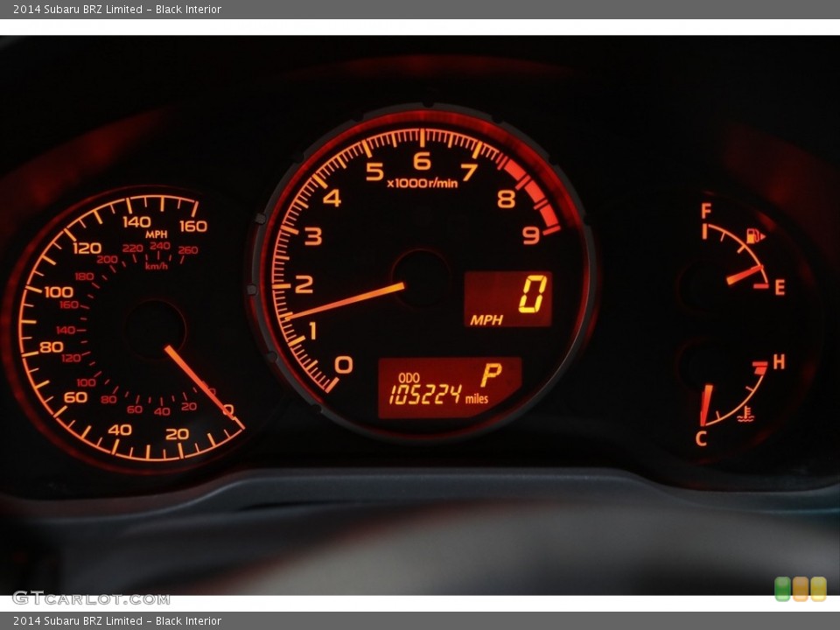The image size is (840, 630).
Task: Click the large 100 on the mph scale
Action: pos(59,292)
